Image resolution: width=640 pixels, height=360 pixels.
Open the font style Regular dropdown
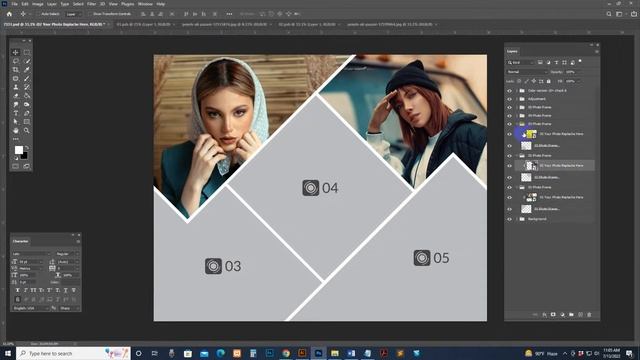(x=67, y=254)
